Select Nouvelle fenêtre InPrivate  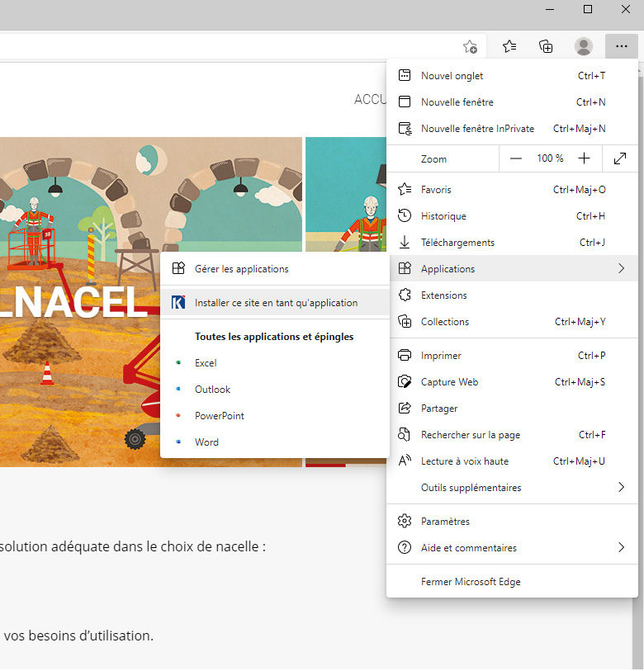click(x=477, y=129)
